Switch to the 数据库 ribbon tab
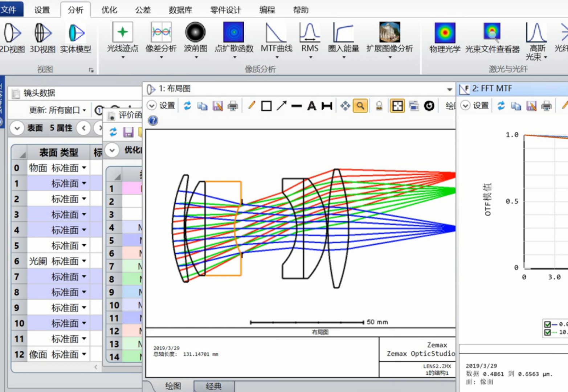The width and height of the screenshot is (568, 392). (x=180, y=10)
